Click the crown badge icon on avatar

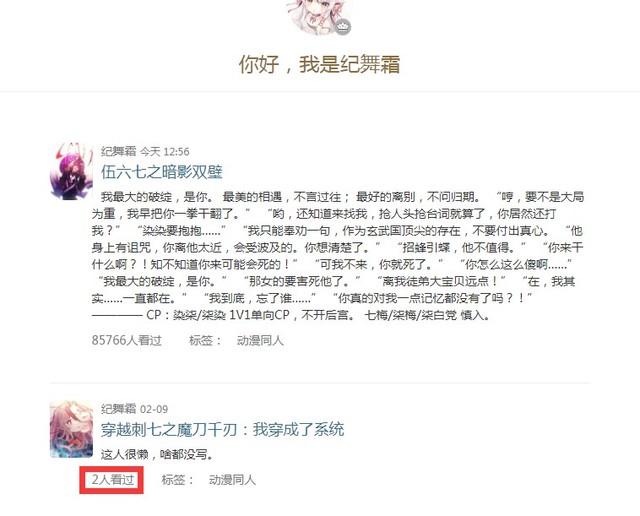point(344,27)
